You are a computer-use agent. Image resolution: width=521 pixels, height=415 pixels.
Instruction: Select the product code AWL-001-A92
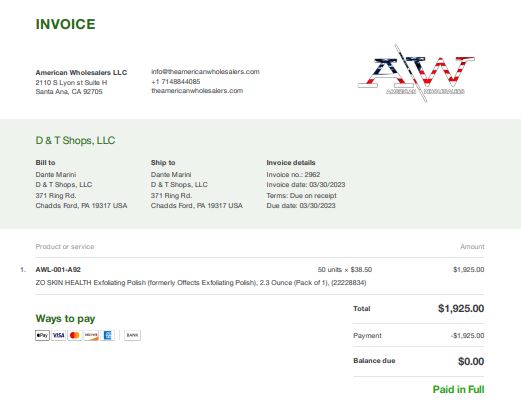tap(58, 269)
